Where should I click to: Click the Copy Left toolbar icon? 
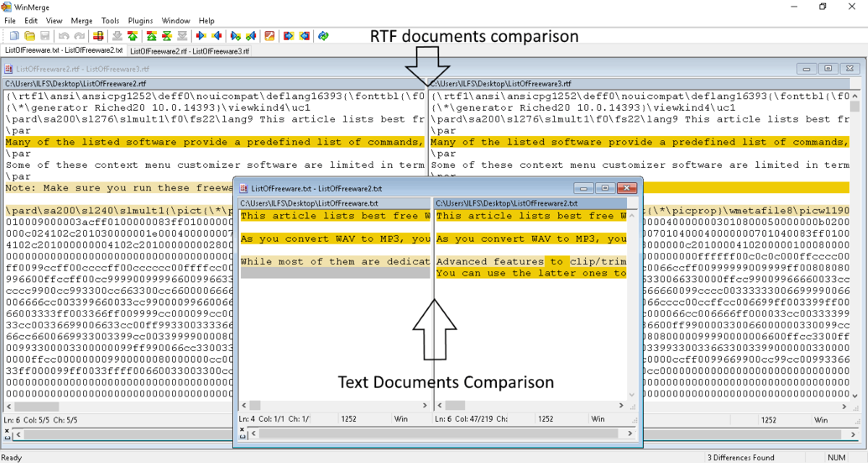point(216,35)
